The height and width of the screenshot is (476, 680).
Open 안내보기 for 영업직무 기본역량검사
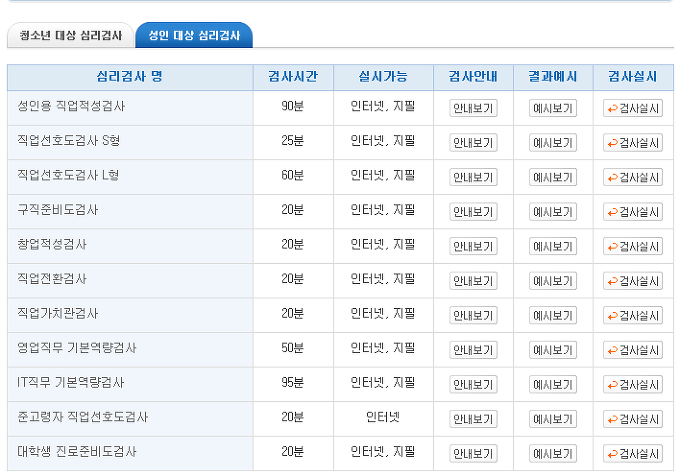[473, 350]
